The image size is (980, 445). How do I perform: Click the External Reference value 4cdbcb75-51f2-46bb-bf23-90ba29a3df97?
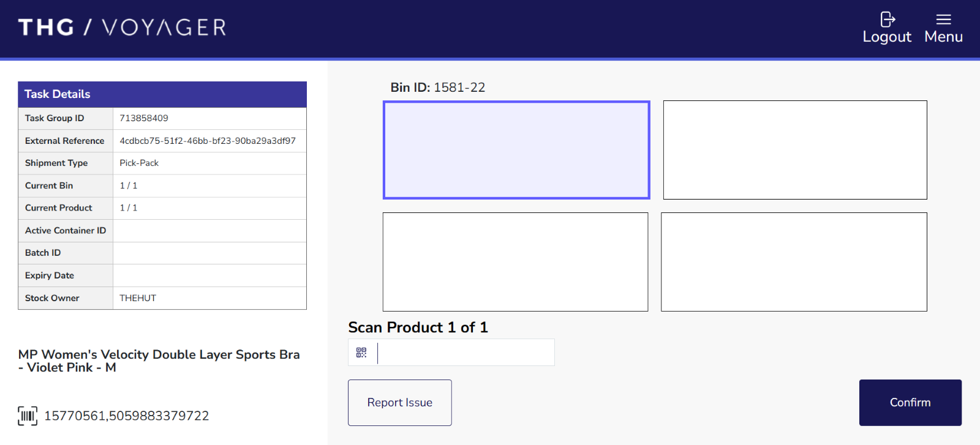[x=208, y=141]
